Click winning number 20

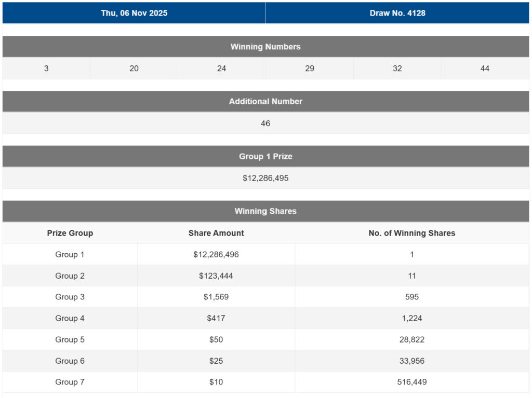point(134,68)
